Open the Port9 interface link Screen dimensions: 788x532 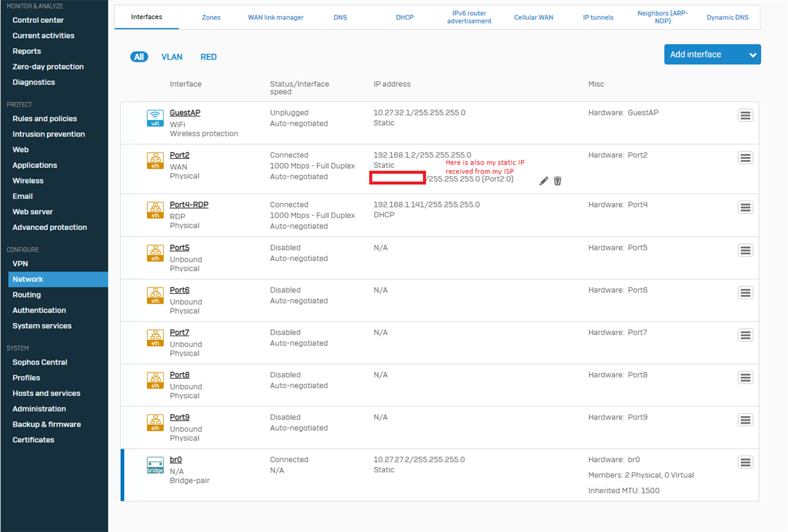click(180, 417)
